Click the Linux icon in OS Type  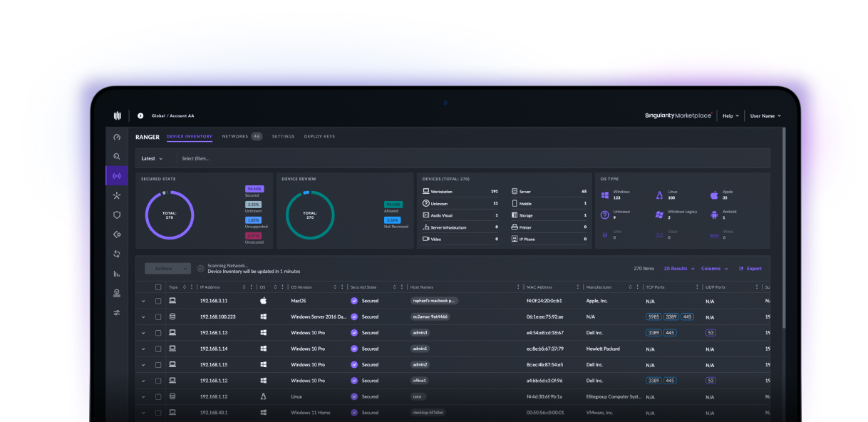coord(659,195)
